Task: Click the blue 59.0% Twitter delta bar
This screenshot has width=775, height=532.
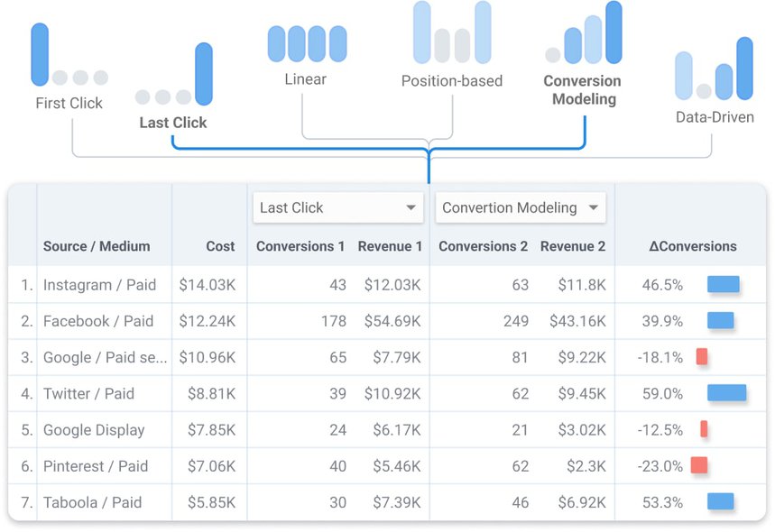Action: coord(726,393)
